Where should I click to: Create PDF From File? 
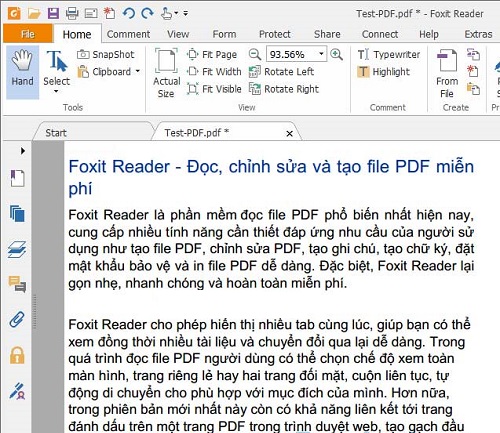(447, 73)
